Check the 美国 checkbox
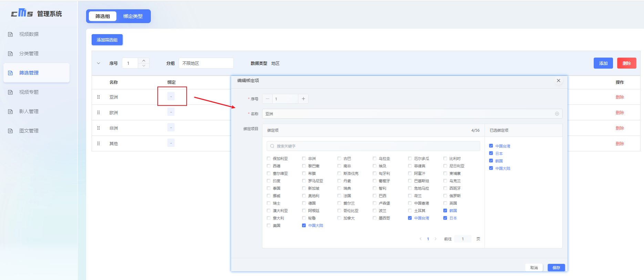 [x=269, y=226]
